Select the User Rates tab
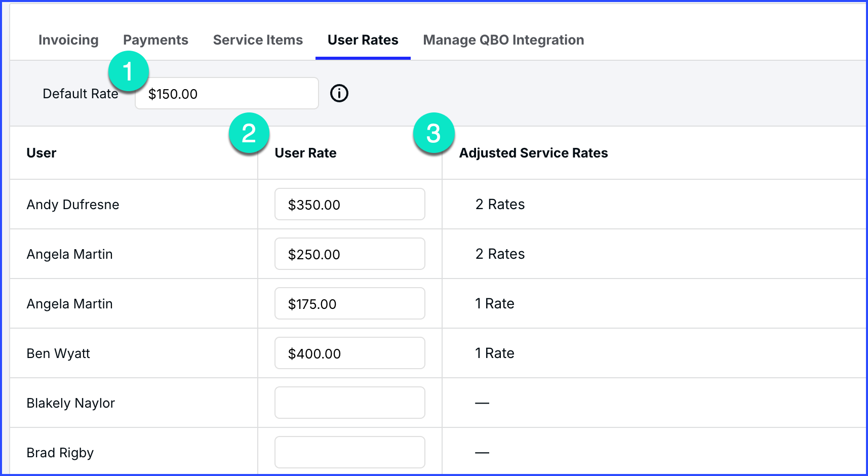Screen dimensions: 868x476 point(363,40)
